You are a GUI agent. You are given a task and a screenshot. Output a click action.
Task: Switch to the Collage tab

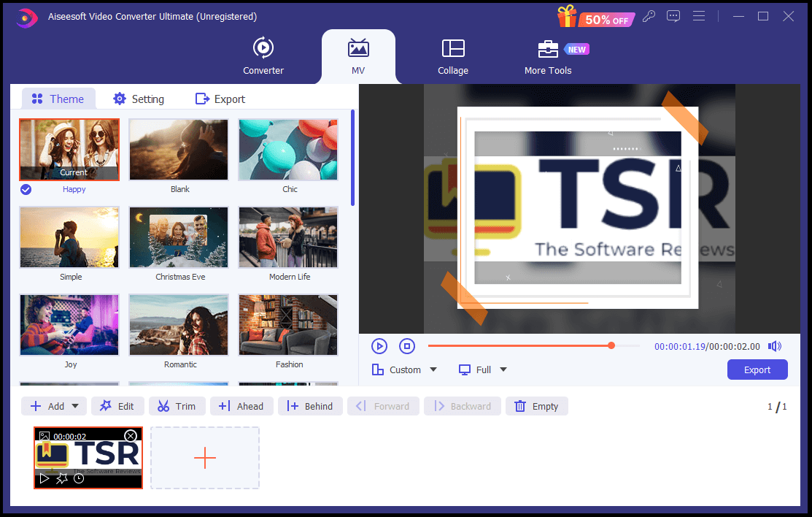pyautogui.click(x=453, y=56)
